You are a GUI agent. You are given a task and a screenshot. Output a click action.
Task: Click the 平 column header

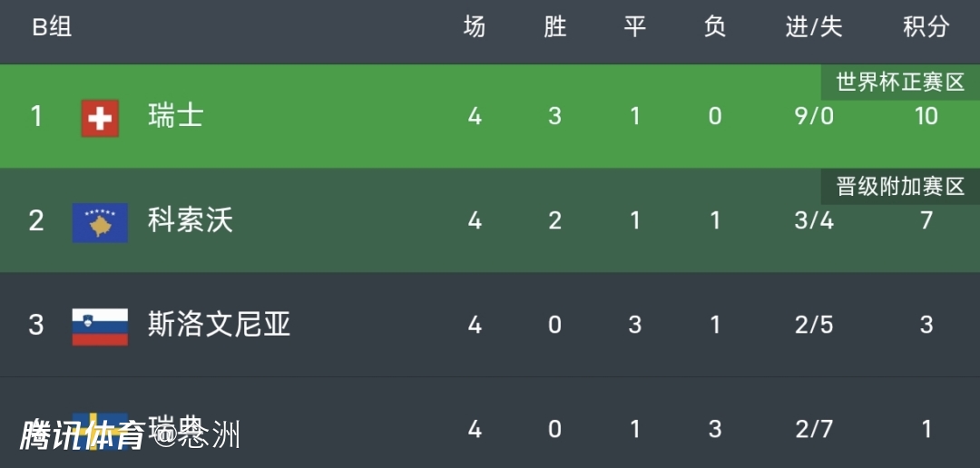tap(634, 27)
